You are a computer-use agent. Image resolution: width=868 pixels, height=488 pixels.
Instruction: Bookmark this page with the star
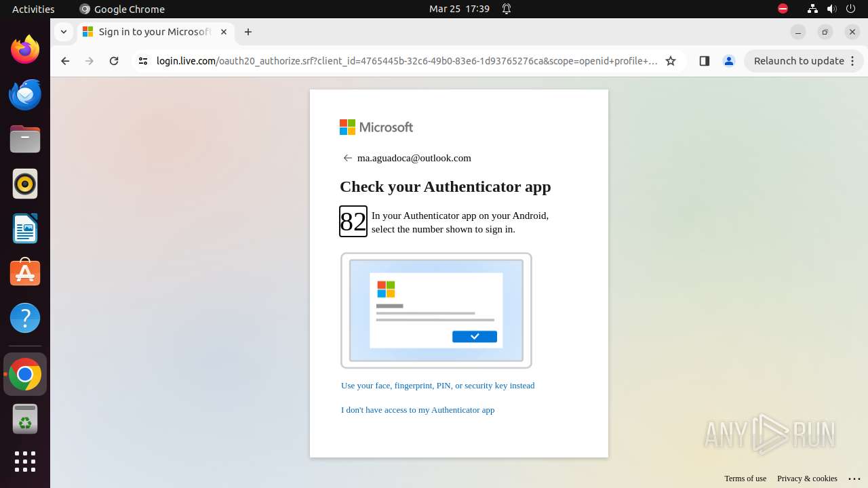coord(671,61)
